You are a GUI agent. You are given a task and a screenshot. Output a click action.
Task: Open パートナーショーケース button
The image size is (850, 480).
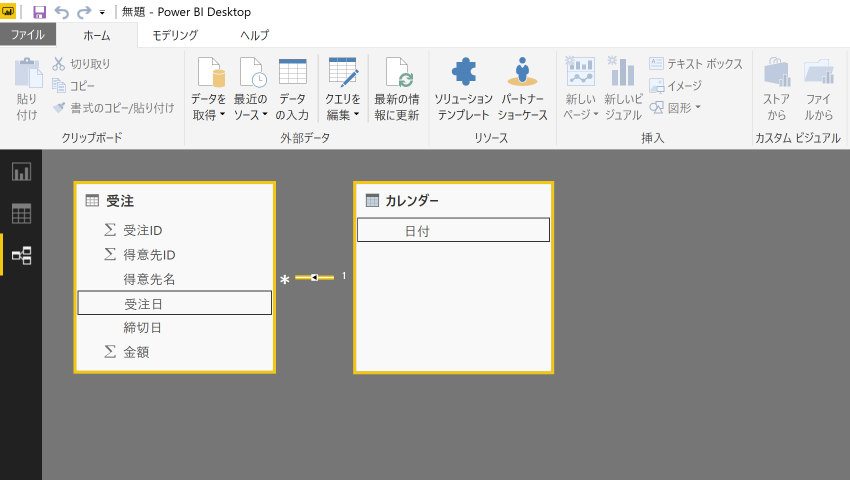(523, 89)
